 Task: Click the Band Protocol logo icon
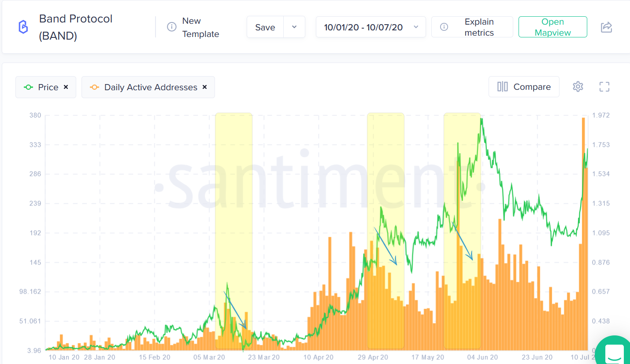click(x=22, y=27)
